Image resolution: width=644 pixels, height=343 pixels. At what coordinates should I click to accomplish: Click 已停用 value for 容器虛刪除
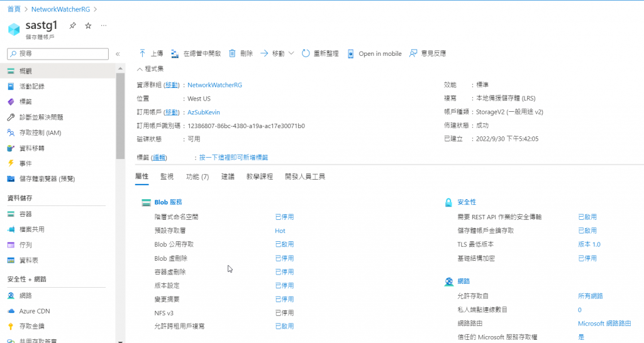[285, 272]
